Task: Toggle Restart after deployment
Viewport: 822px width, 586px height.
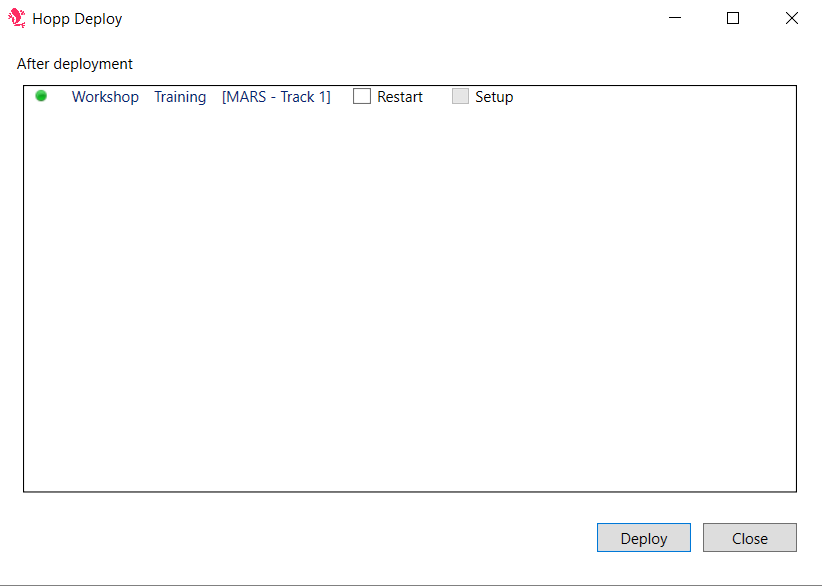Action: point(361,96)
